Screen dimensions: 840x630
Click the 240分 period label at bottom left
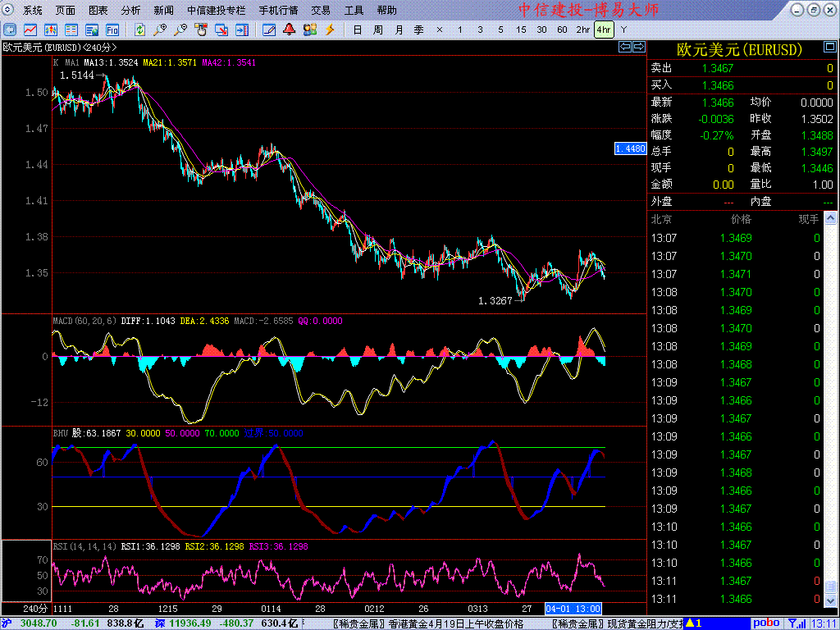click(35, 609)
